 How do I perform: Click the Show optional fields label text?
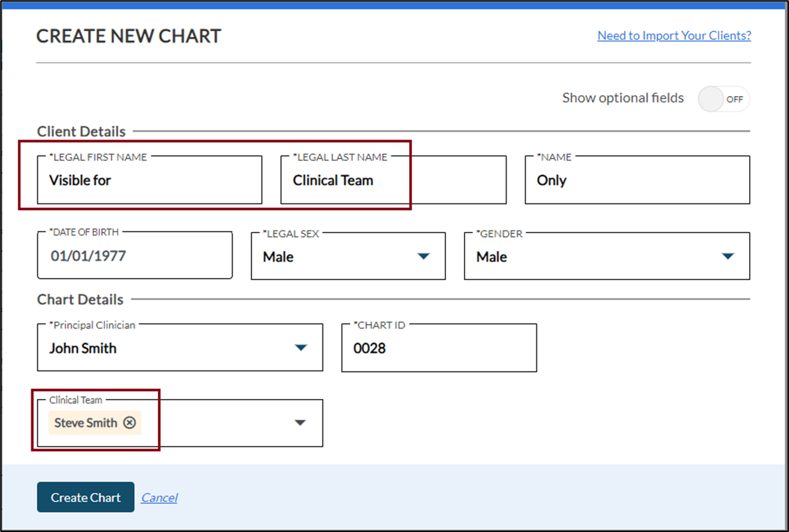pos(623,98)
